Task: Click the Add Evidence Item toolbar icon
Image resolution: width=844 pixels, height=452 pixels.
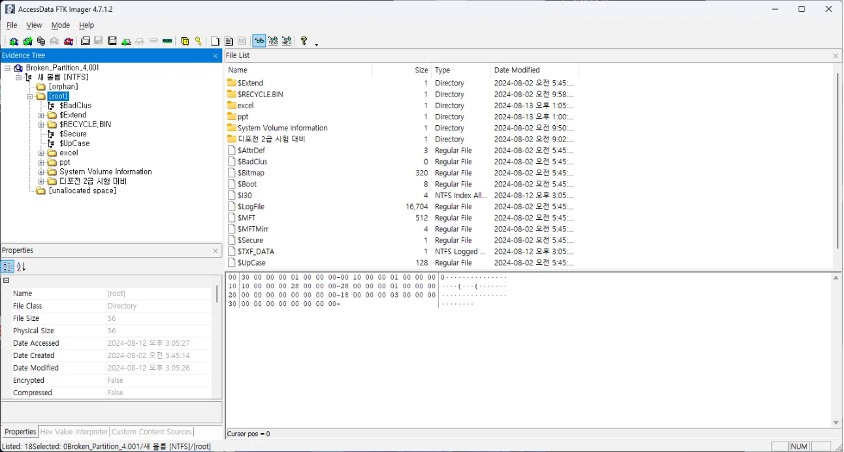Action: click(x=13, y=41)
